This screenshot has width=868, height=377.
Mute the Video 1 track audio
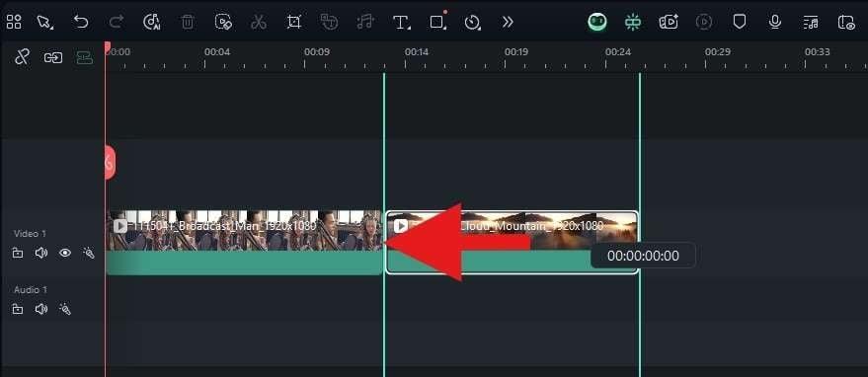[x=41, y=253]
